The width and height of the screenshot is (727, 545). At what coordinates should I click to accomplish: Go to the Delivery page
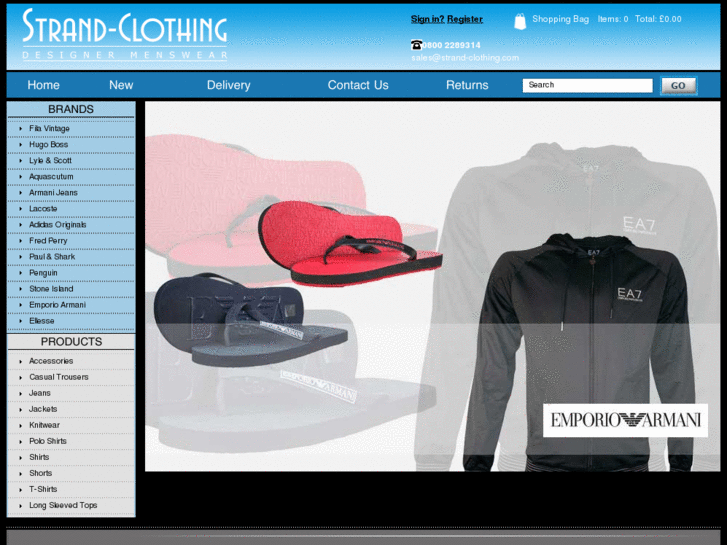(229, 85)
